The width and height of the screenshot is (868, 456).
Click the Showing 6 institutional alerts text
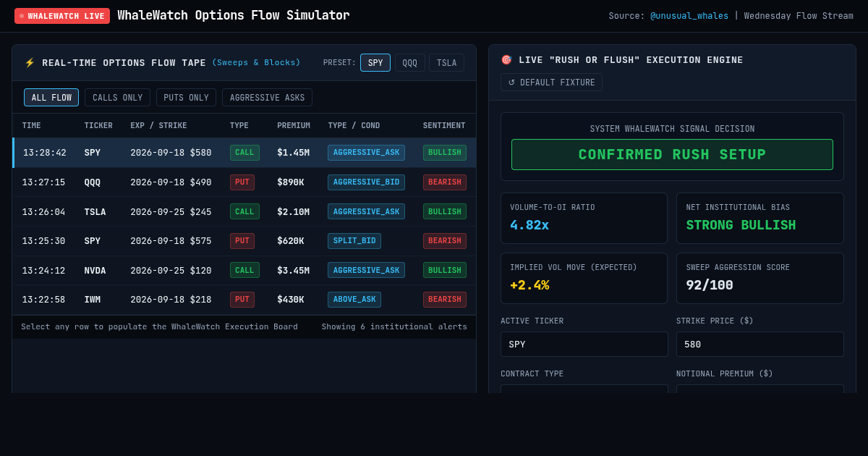coord(394,326)
